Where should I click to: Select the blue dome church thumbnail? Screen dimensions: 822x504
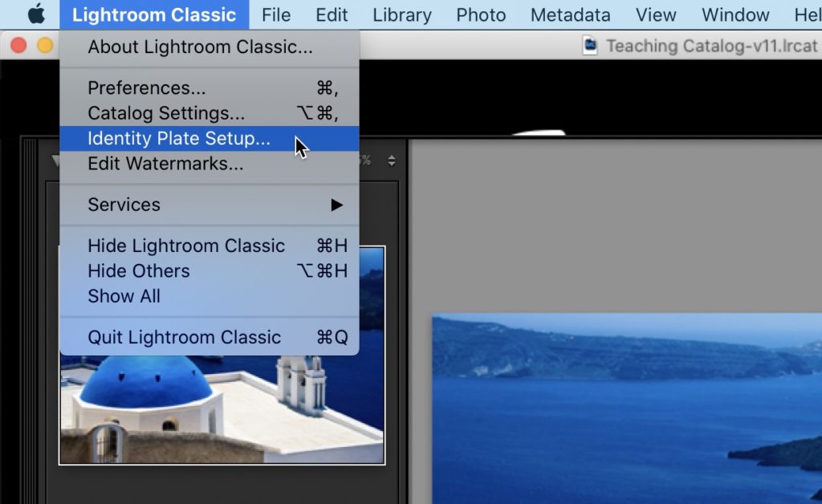[222, 356]
